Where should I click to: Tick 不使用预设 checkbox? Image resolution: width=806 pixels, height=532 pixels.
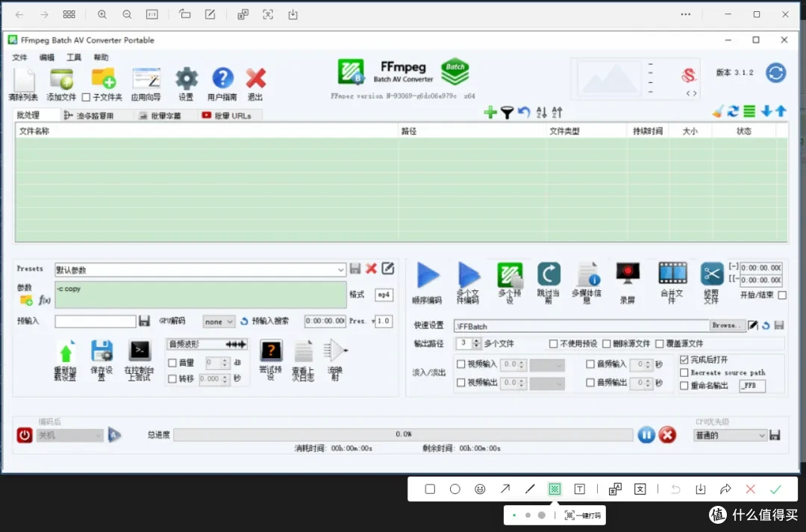coord(553,343)
